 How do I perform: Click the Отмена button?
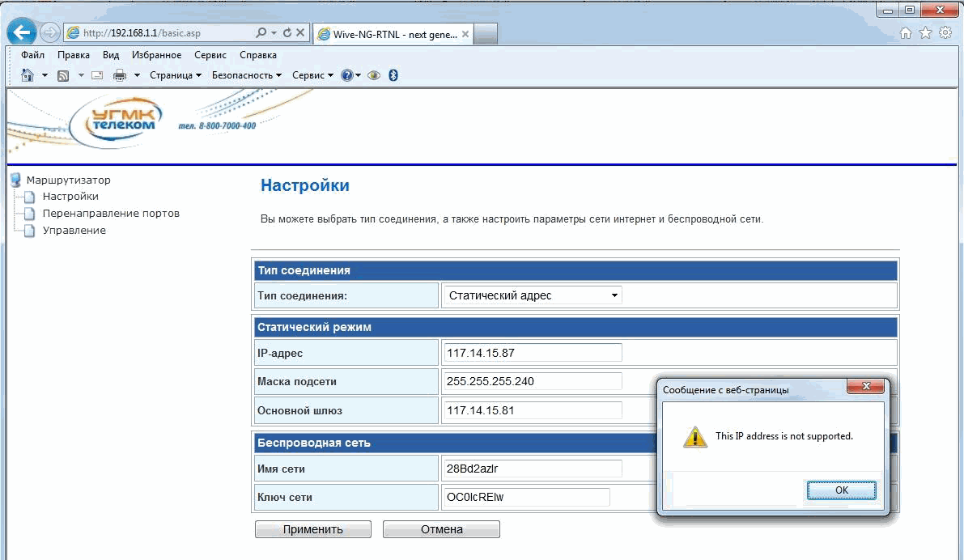tap(441, 529)
